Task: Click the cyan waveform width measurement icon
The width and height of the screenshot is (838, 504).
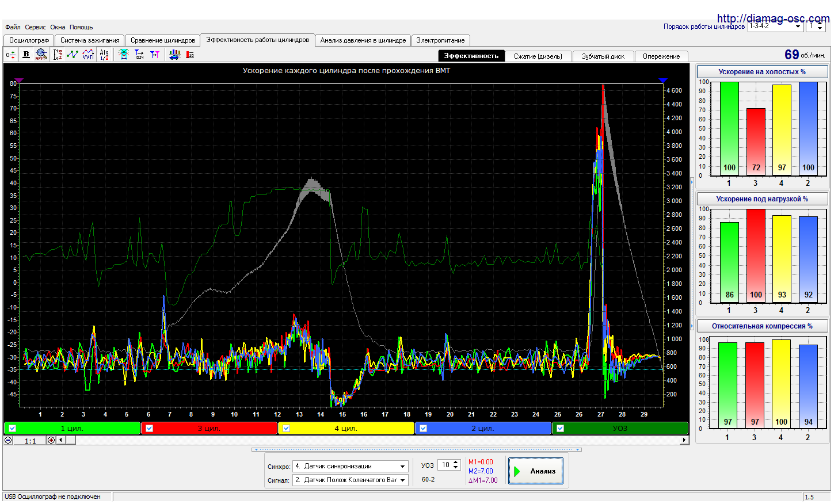Action: (123, 55)
